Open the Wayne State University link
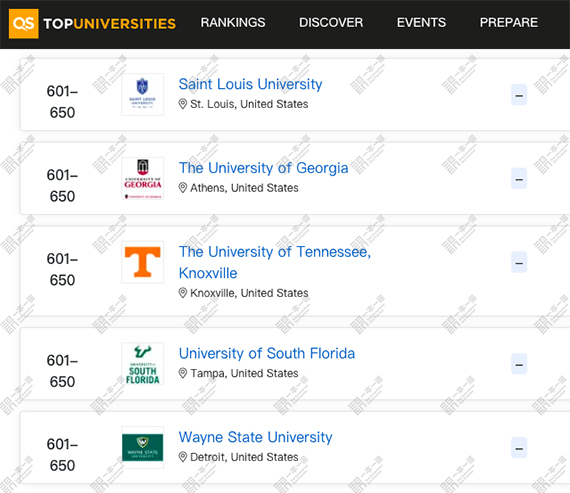 [x=255, y=437]
